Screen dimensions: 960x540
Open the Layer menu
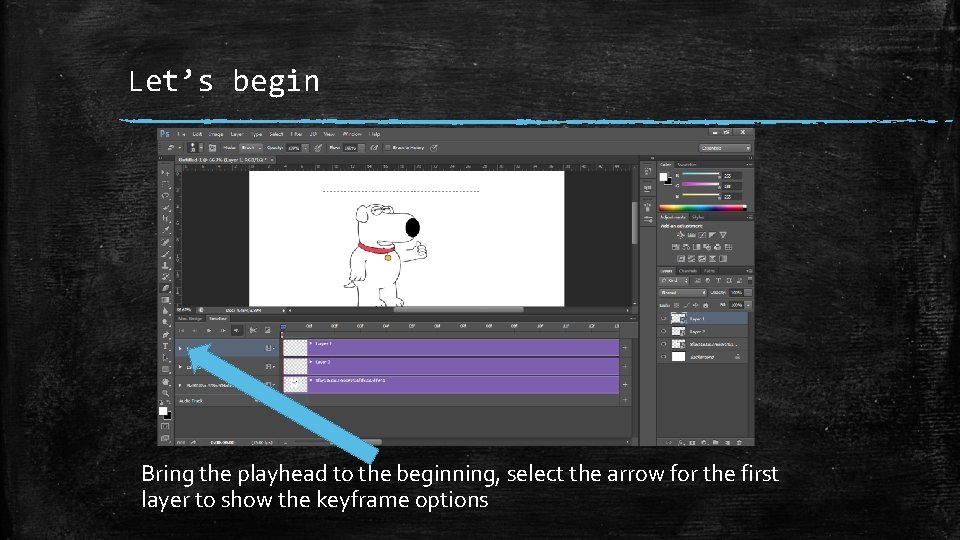coord(237,133)
